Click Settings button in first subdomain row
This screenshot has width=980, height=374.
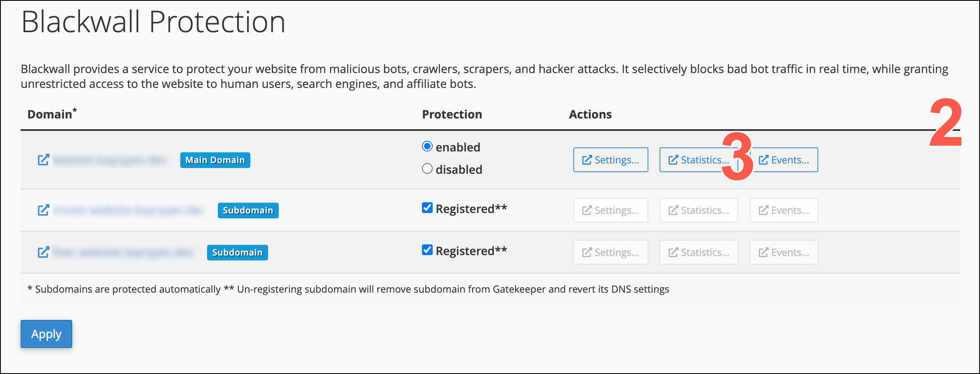tap(610, 210)
